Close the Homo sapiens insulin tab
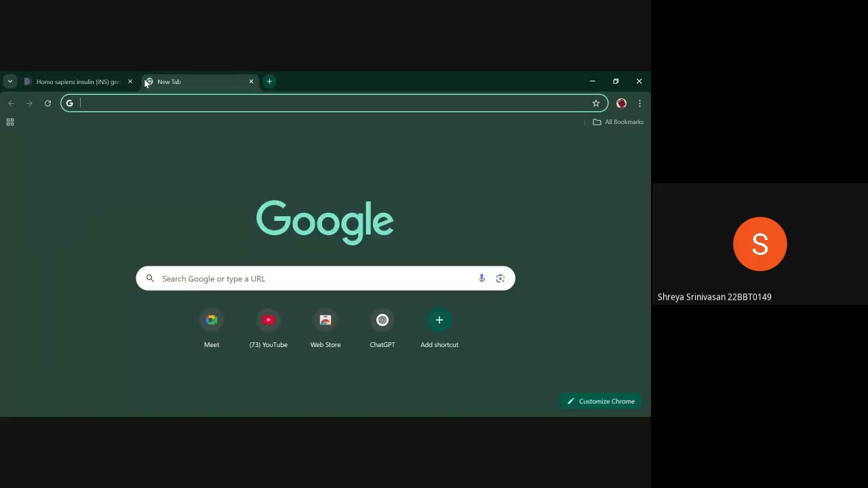Screen dimensions: 868x488 [x=130, y=81]
